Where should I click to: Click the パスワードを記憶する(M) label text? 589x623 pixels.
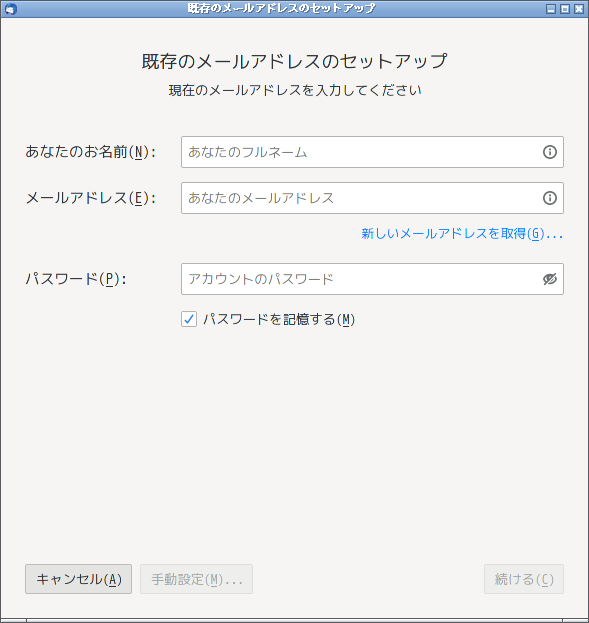(279, 319)
